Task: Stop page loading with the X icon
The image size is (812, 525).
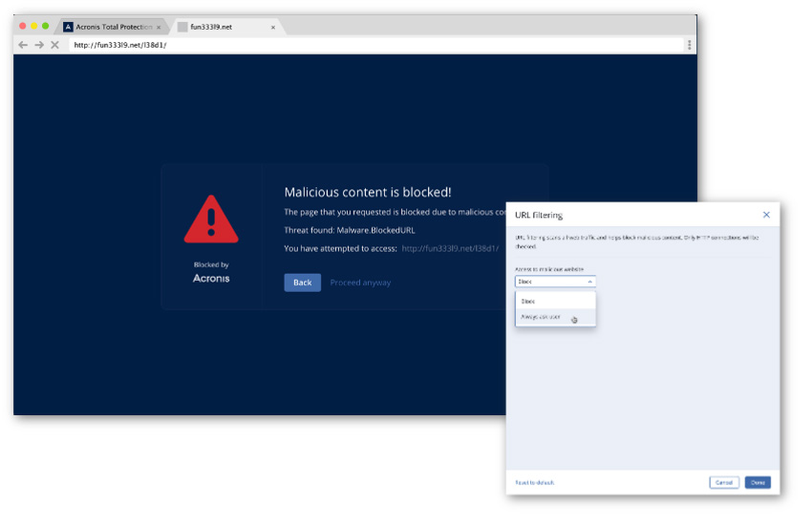Action: pos(54,45)
